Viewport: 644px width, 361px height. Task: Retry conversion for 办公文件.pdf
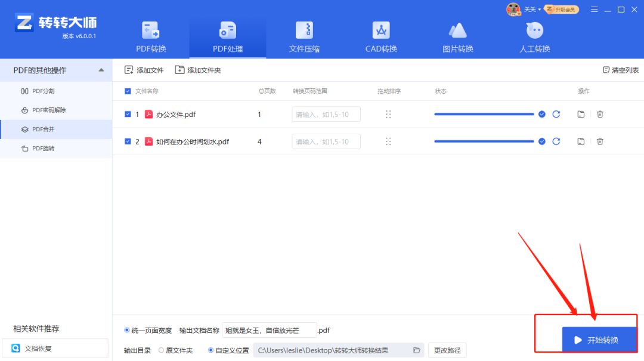coord(556,114)
